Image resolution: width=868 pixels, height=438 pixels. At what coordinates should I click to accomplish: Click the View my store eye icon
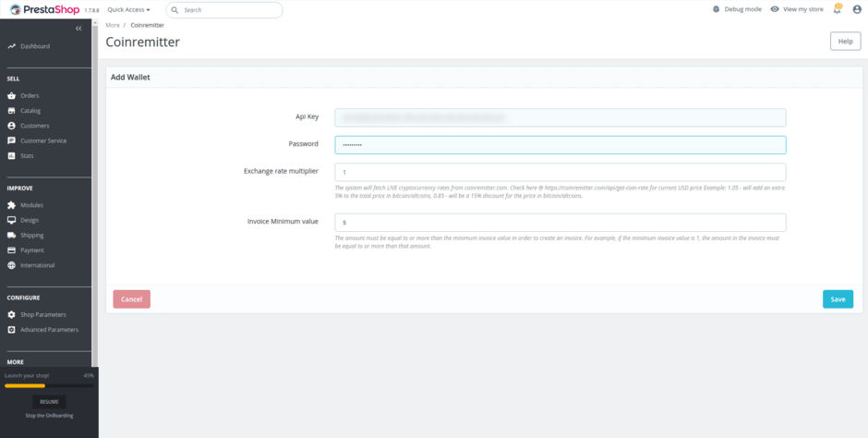click(775, 9)
